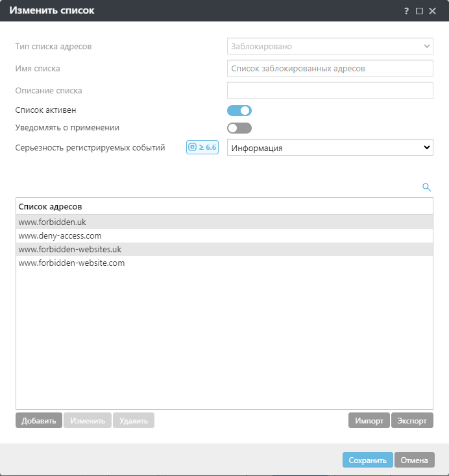Screen dimensions: 449x476
Task: Open the Заблокировано list type dropdown
Action: click(x=330, y=47)
